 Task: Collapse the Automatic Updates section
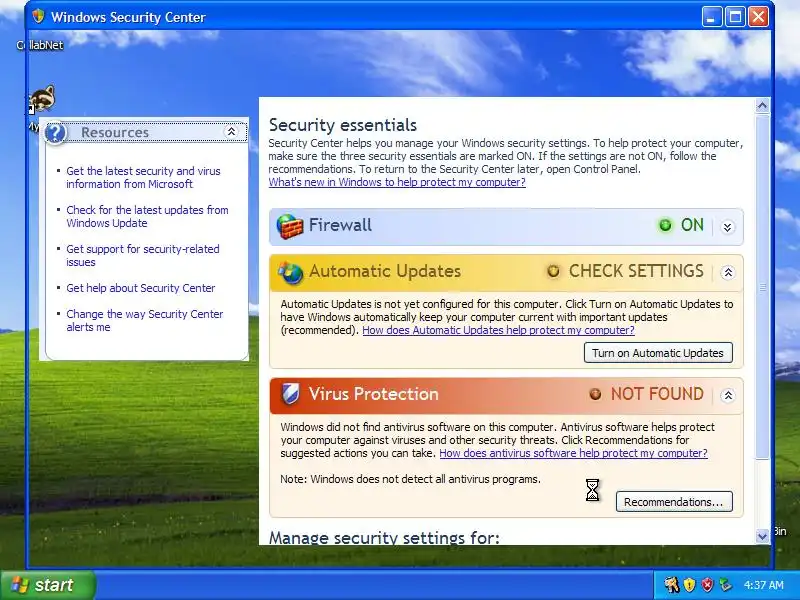[x=728, y=272]
